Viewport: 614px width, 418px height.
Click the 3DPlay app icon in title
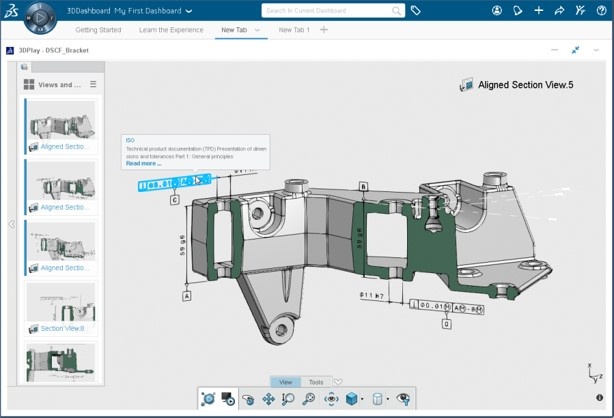point(10,50)
